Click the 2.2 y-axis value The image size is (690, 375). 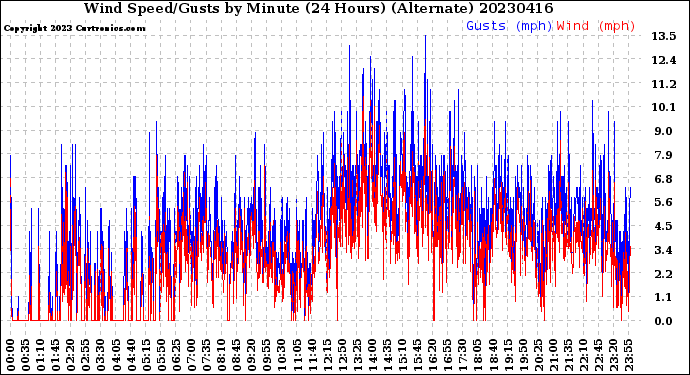tap(664, 274)
